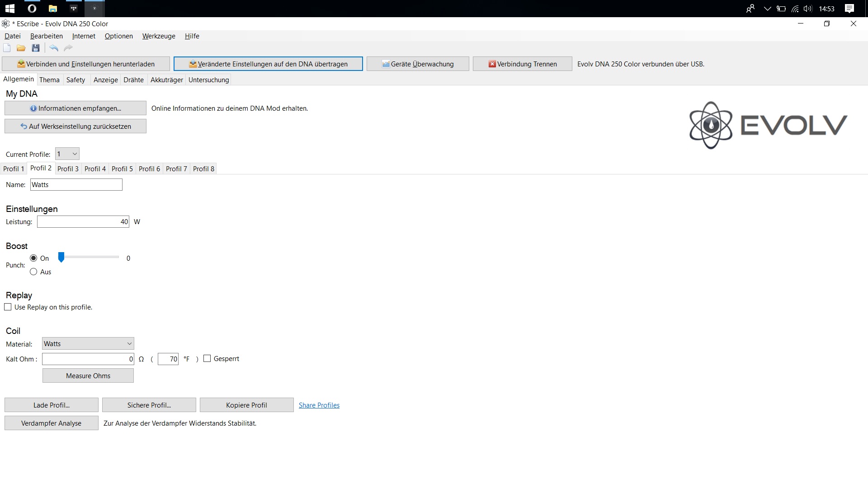Click the undo arrow icon
Viewport: 868px width, 488px height.
click(54, 48)
